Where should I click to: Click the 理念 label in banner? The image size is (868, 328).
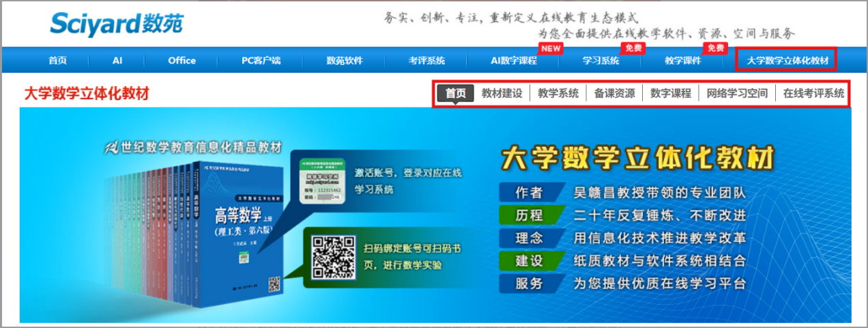[x=530, y=238]
